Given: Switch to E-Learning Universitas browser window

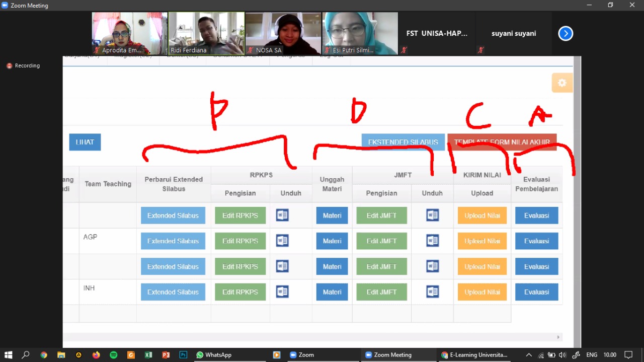Looking at the screenshot, I should click(474, 355).
